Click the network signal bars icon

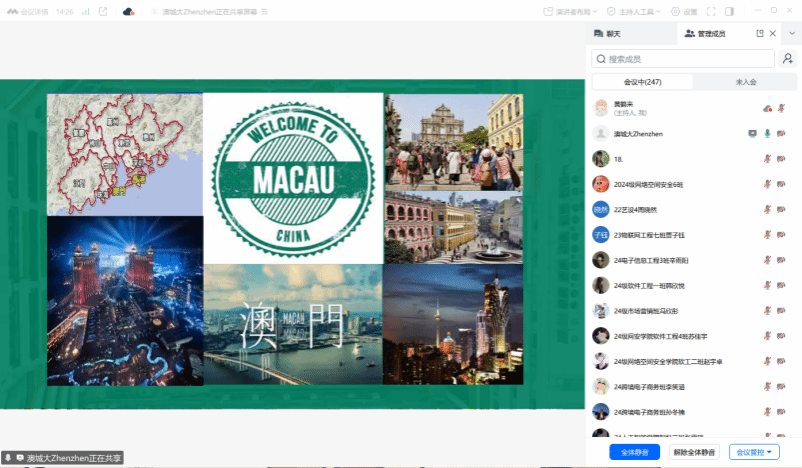coord(85,11)
